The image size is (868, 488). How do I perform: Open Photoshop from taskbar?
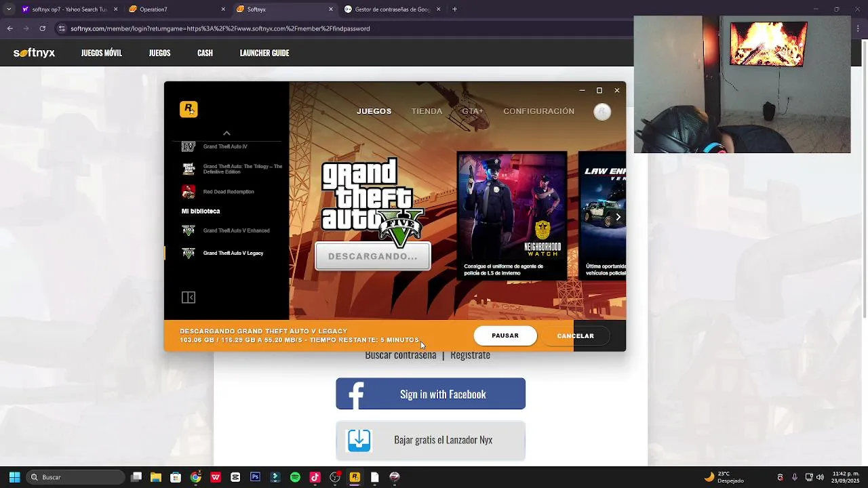[x=255, y=477]
